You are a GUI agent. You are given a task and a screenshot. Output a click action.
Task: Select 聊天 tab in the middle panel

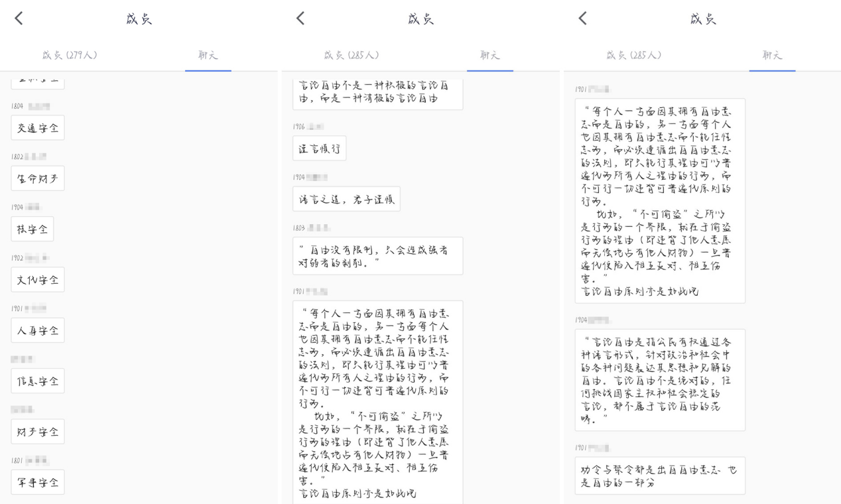(490, 55)
